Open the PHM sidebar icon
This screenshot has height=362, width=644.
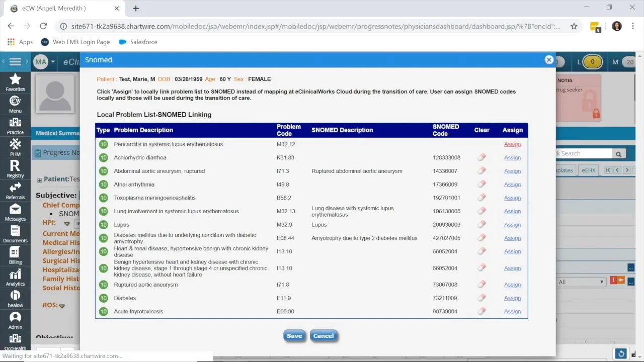click(15, 148)
